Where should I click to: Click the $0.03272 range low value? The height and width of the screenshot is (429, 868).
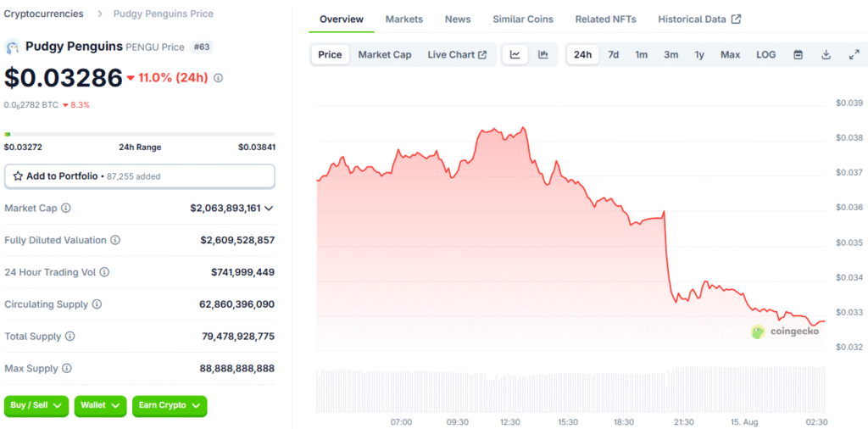coord(23,148)
